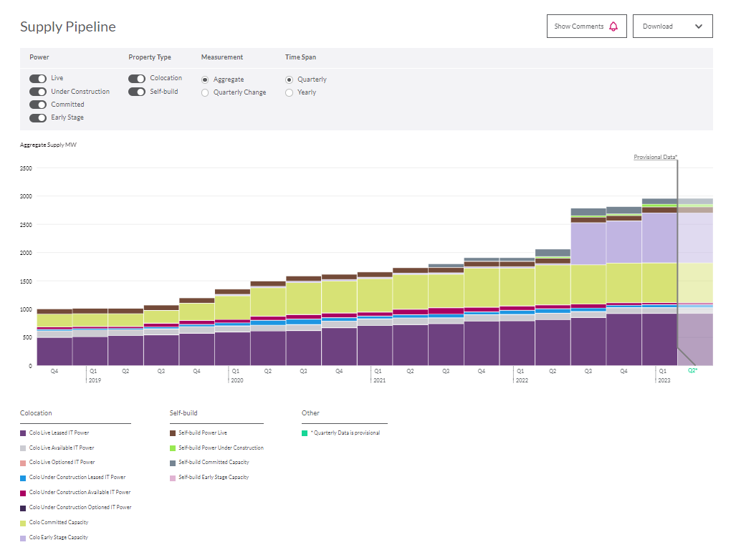Switch off the Early Stage toggle
Viewport: 736px width, 560px height.
point(38,117)
